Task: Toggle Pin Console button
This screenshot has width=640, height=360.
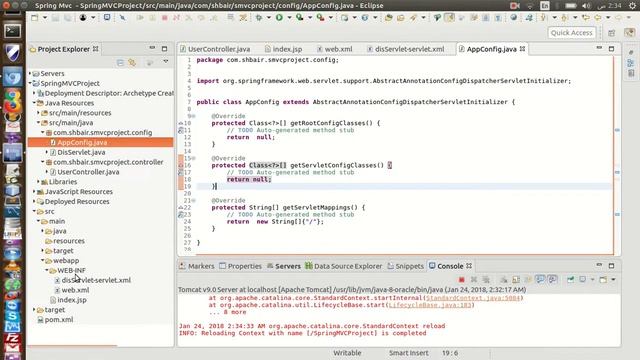Action: 570,280
